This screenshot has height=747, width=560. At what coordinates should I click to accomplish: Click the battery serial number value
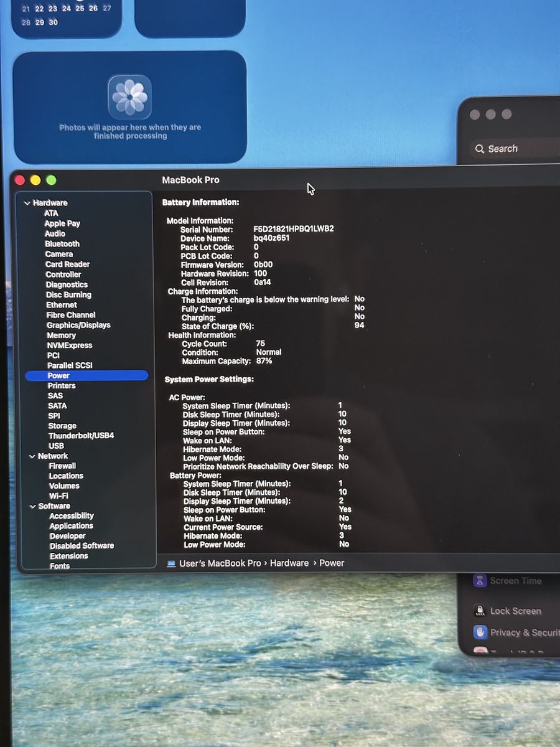pyautogui.click(x=294, y=229)
